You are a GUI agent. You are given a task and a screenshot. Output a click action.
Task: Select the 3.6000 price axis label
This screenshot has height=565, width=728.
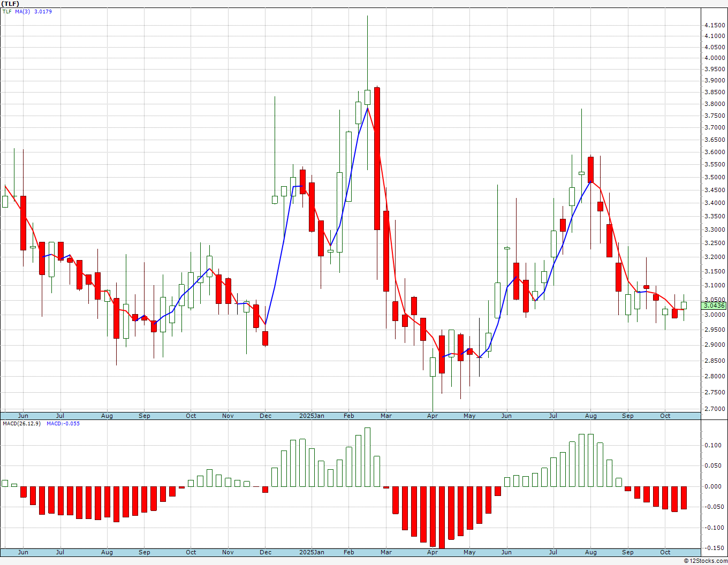(715, 152)
